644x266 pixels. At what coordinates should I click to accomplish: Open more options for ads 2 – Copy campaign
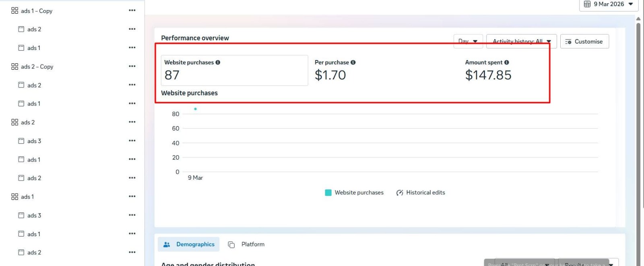[132, 66]
